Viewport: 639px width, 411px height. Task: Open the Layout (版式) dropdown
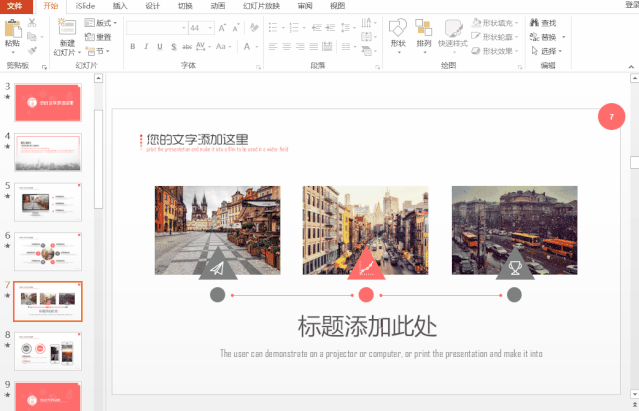pyautogui.click(x=100, y=22)
